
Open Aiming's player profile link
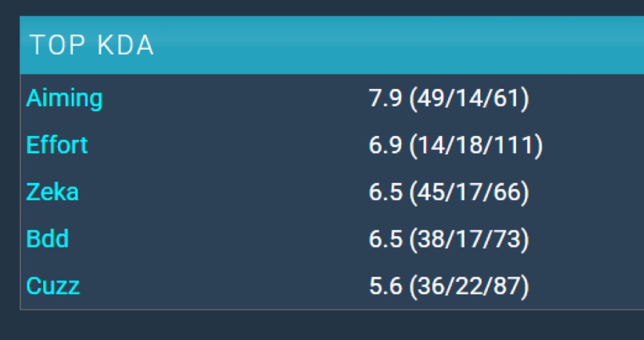pyautogui.click(x=64, y=99)
